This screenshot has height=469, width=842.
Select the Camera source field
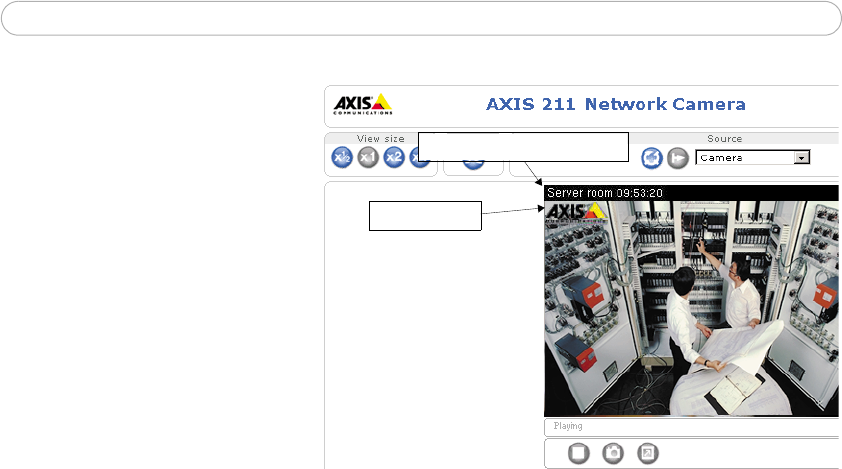click(752, 158)
